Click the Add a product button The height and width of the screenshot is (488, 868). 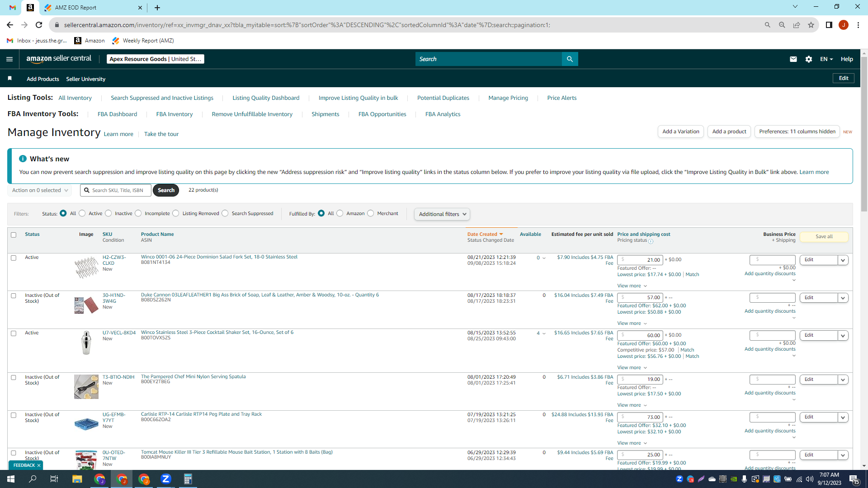point(729,131)
